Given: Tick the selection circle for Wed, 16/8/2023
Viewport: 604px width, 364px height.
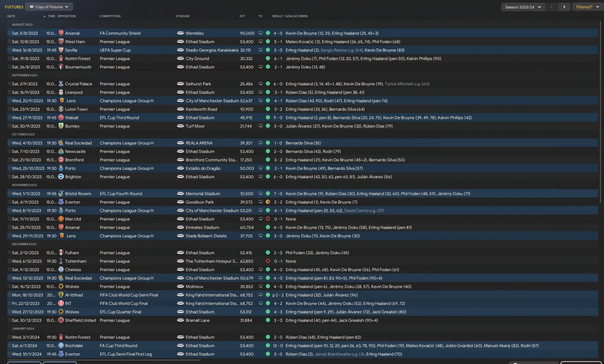Looking at the screenshot, I should (x=9, y=50).
